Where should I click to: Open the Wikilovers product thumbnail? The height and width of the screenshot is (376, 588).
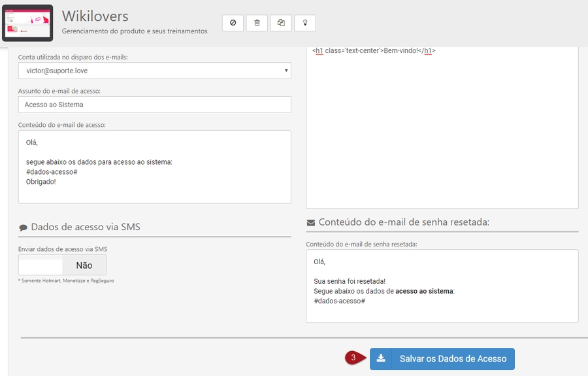pos(27,22)
